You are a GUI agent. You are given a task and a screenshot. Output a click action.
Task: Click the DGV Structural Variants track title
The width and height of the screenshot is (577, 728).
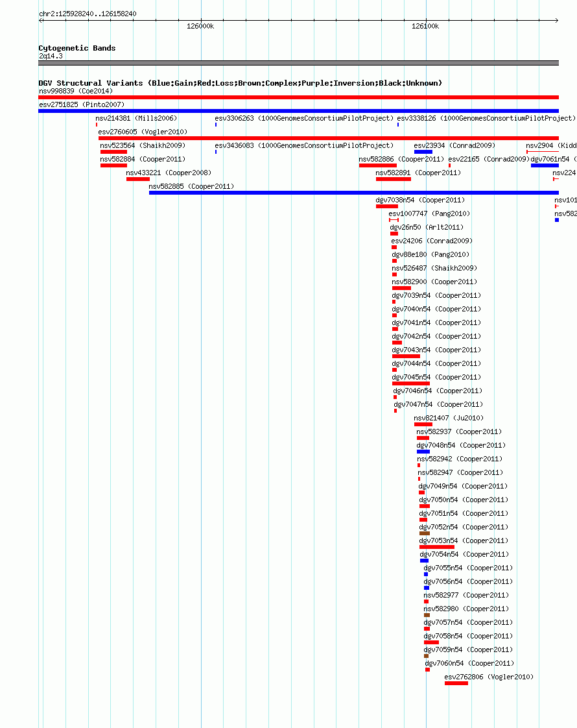[241, 83]
